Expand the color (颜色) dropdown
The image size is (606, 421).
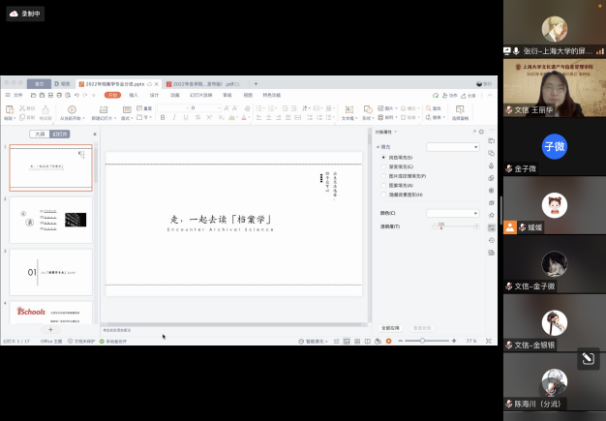(x=450, y=213)
